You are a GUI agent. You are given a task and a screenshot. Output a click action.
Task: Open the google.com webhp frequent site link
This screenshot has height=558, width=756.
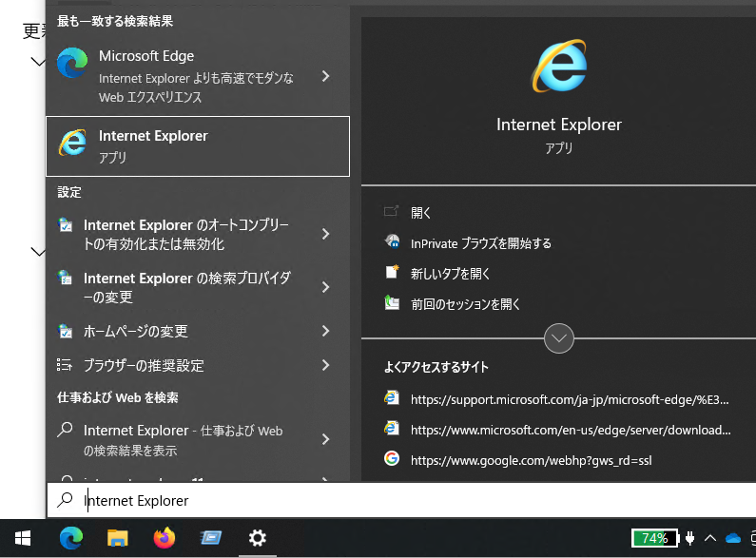pyautogui.click(x=531, y=460)
